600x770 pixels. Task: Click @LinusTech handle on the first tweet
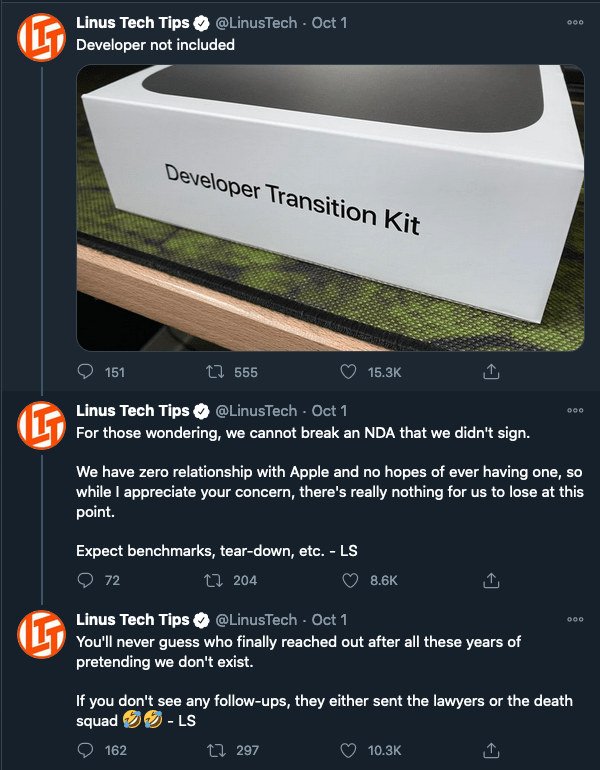(256, 23)
